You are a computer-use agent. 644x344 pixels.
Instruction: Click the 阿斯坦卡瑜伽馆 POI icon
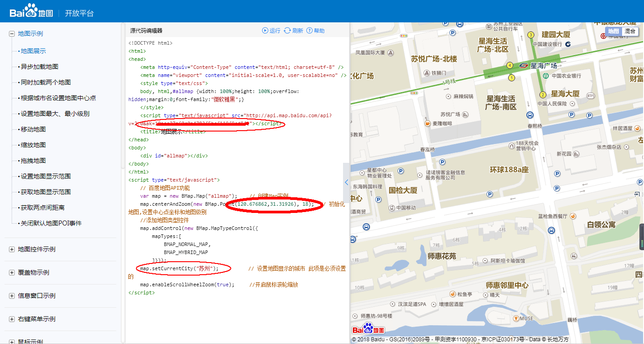click(486, 260)
